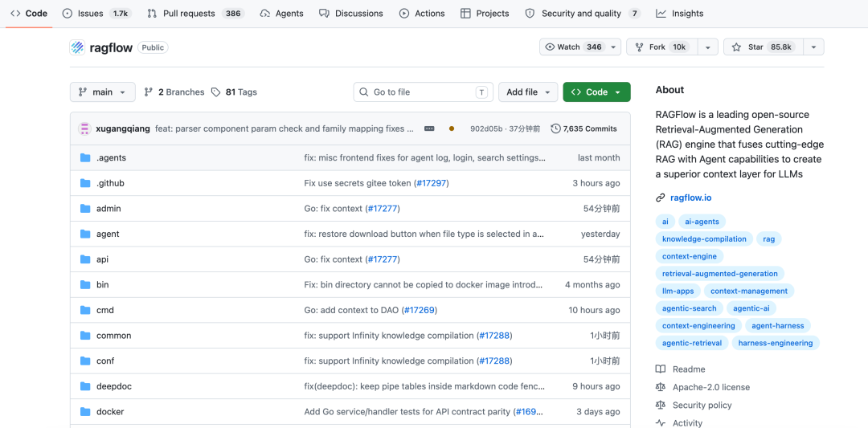Click the .agents folder icon
This screenshot has height=428, width=868.
click(x=85, y=157)
